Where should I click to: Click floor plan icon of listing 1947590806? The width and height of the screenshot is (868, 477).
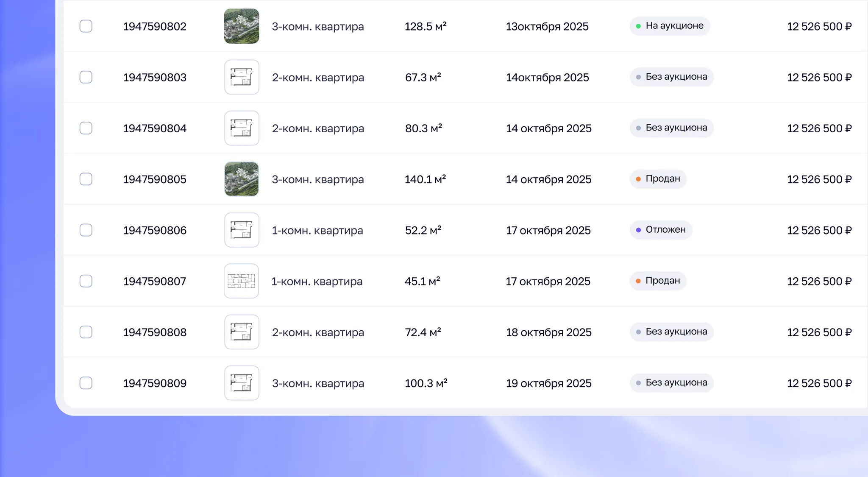pos(242,230)
